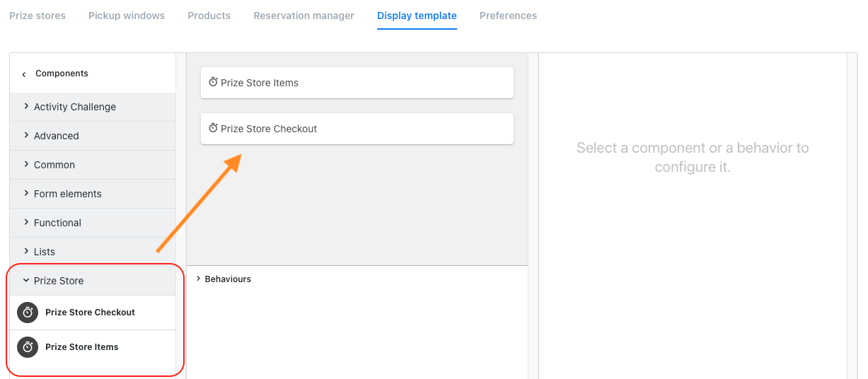Click the back arrow beside Components
The width and height of the screenshot is (868, 379).
24,74
